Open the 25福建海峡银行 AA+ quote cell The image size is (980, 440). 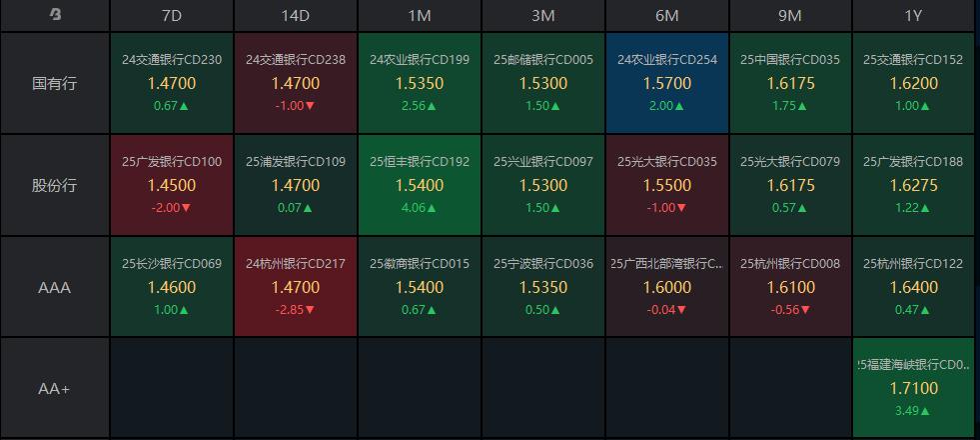(914, 388)
